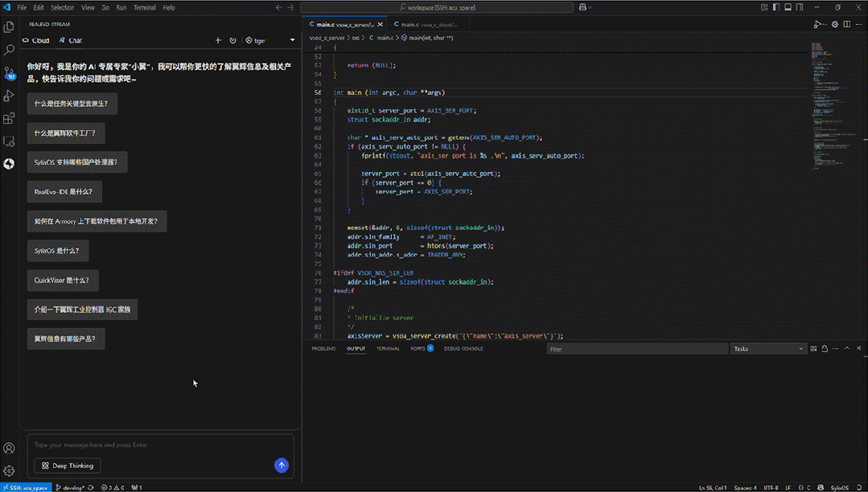Viewport: 868px width, 492px height.
Task: Click the clear output list icon
Action: [x=813, y=349]
